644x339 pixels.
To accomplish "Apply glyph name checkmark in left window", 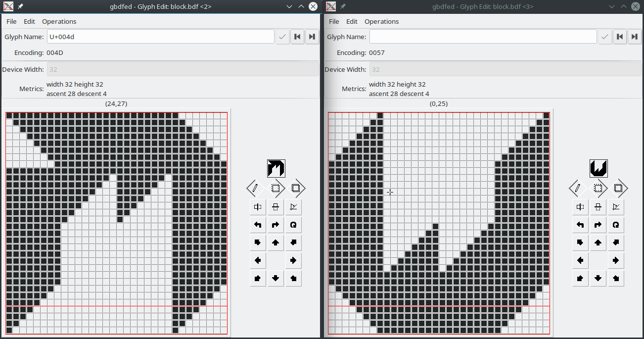I will click(282, 37).
